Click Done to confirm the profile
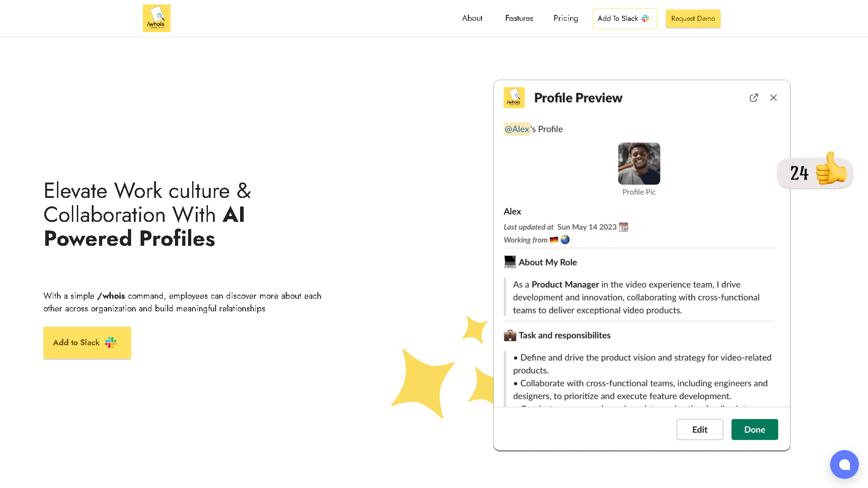The height and width of the screenshot is (488, 868). point(754,429)
